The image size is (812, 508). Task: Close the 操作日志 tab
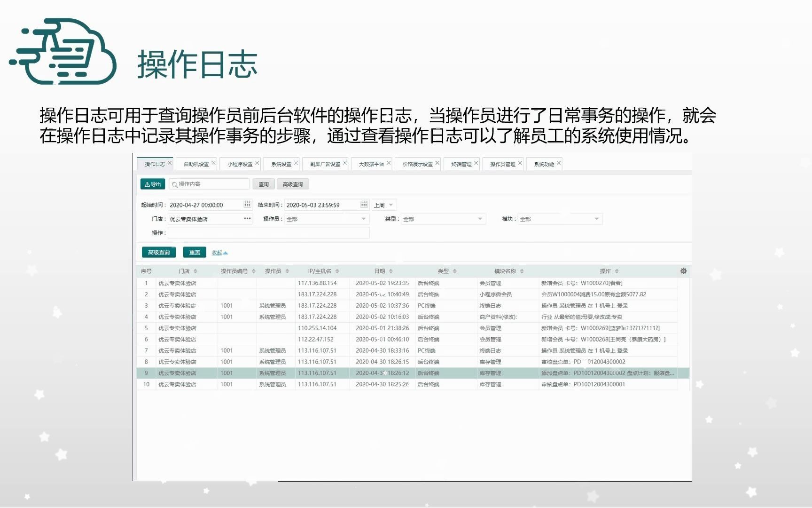tap(170, 163)
